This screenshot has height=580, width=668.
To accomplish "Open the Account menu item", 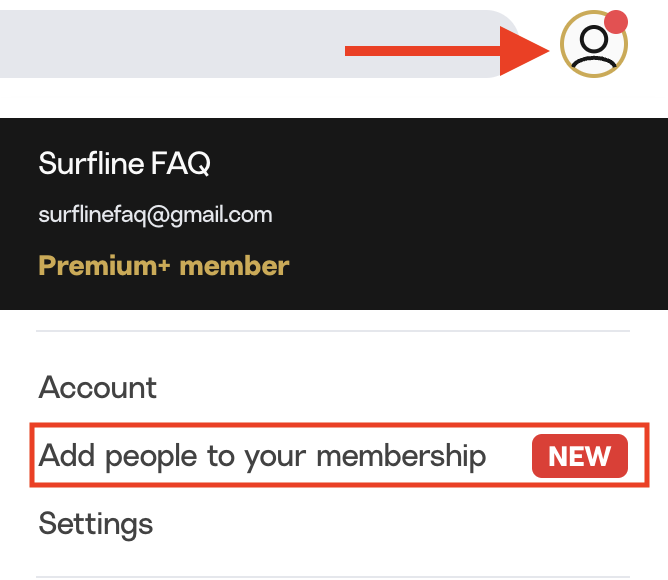I will (98, 387).
